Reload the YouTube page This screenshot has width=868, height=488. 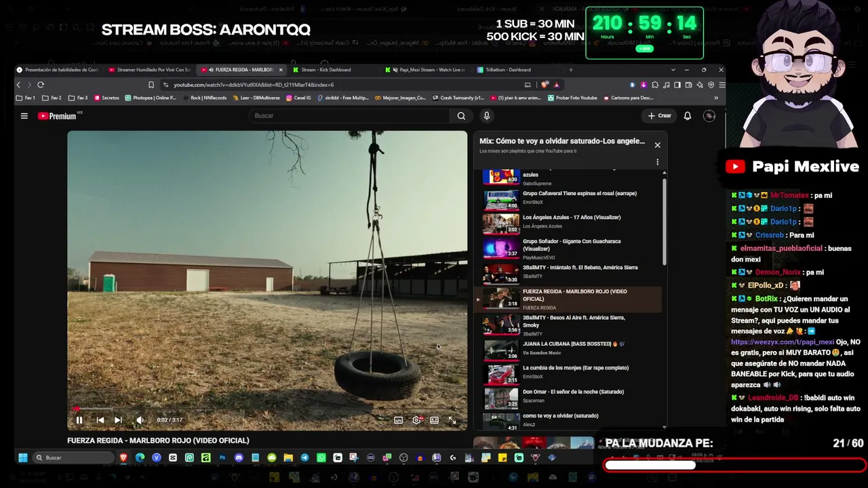(41, 85)
